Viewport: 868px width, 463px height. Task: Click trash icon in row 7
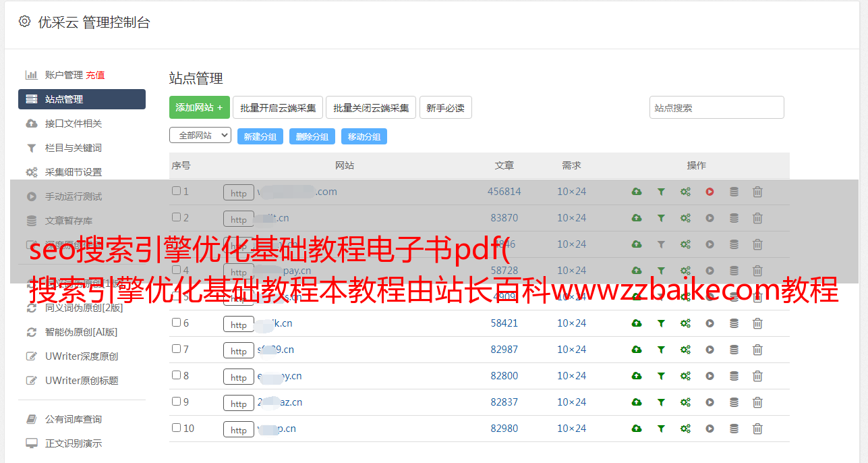(757, 350)
